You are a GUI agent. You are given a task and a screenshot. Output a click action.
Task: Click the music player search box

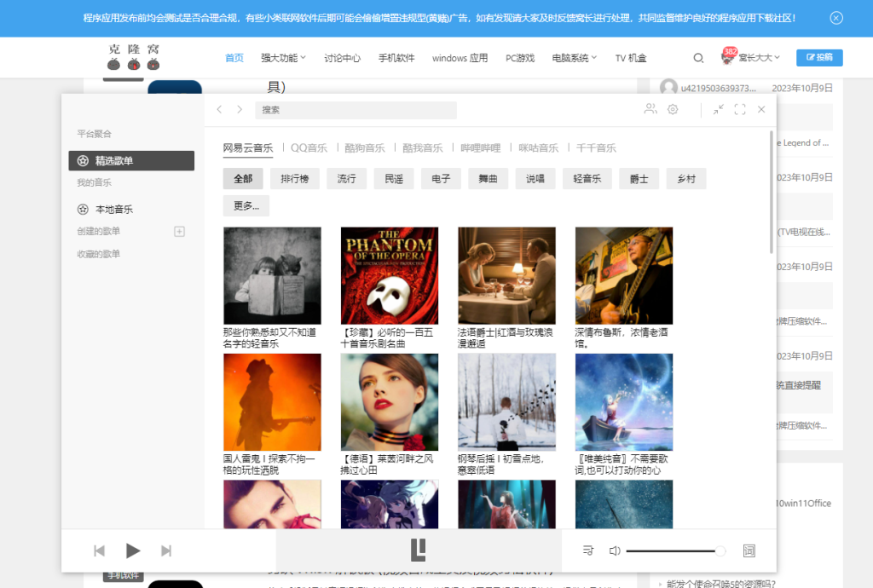(x=356, y=110)
